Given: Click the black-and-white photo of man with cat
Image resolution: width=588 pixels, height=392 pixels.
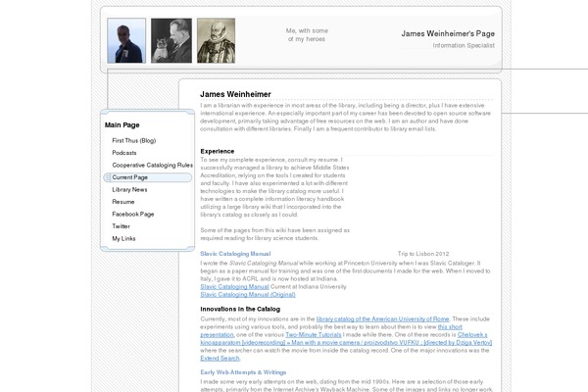Looking at the screenshot, I should [x=171, y=40].
